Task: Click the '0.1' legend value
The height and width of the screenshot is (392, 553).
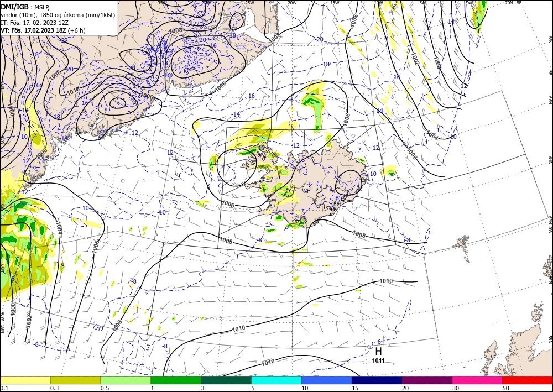Action: [x=3, y=388]
